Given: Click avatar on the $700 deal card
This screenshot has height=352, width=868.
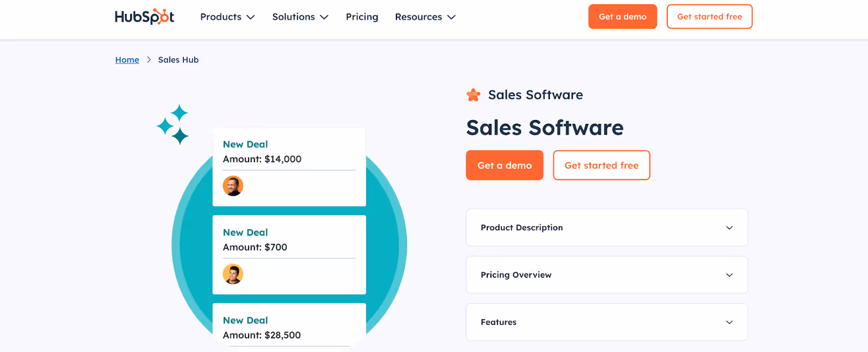Looking at the screenshot, I should click(233, 274).
